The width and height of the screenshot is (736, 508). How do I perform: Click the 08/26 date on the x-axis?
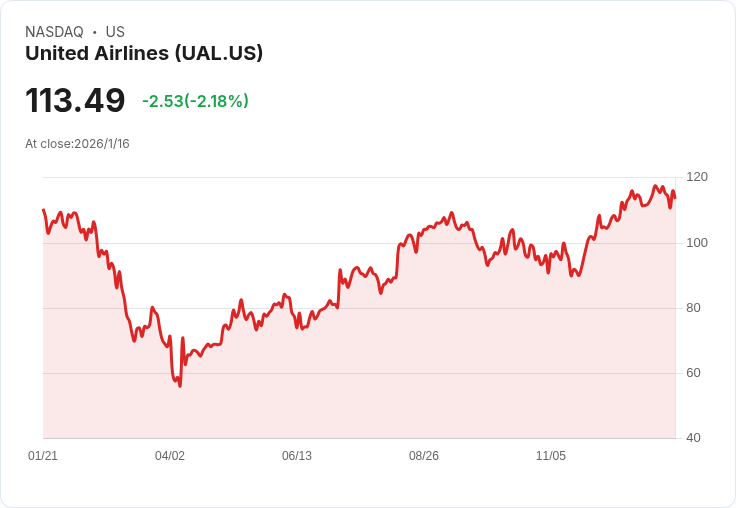424,456
